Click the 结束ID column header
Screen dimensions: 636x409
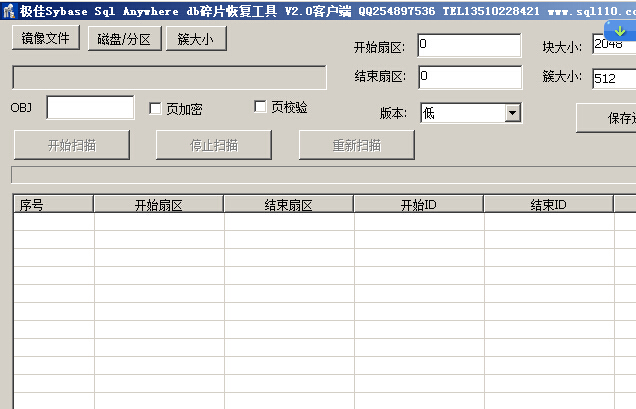pos(548,205)
